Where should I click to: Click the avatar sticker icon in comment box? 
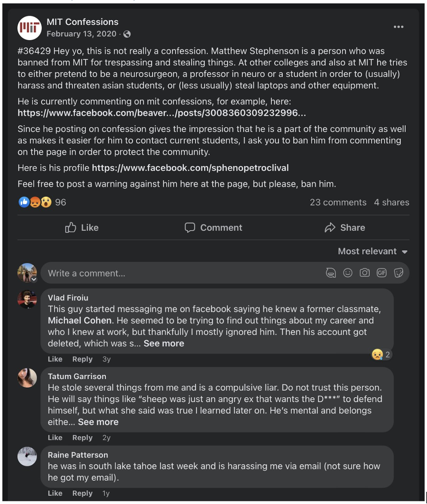click(x=331, y=273)
